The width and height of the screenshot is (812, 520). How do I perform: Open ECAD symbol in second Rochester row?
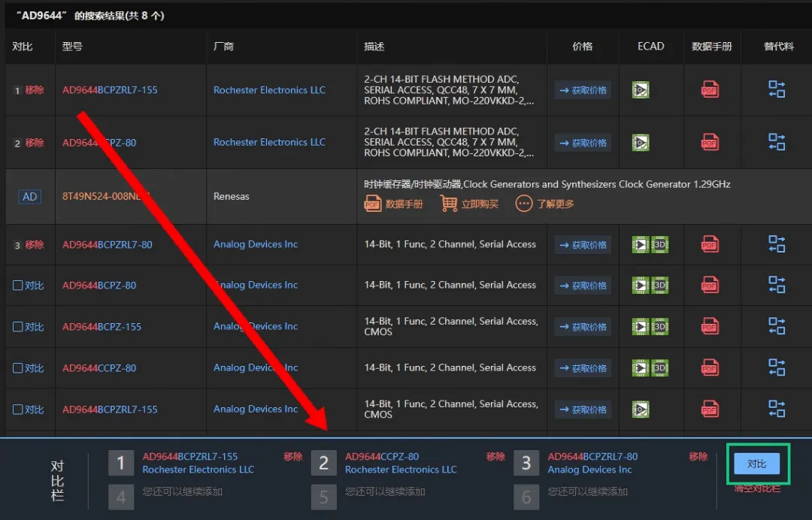(x=641, y=143)
